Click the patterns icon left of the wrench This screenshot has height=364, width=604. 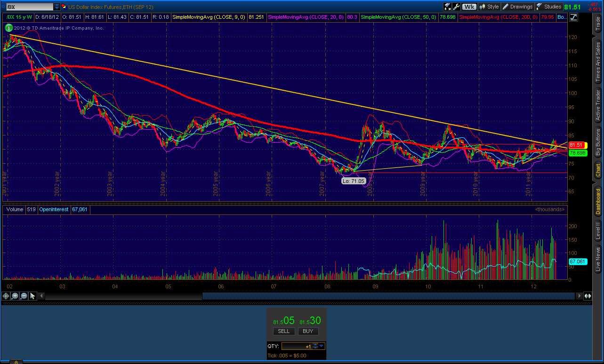point(447,7)
